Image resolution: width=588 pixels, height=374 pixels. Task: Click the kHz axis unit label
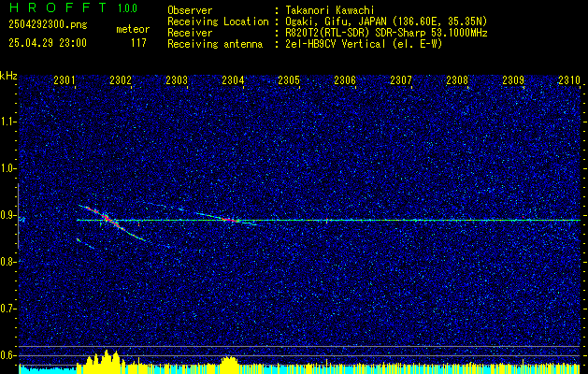pyautogui.click(x=9, y=76)
